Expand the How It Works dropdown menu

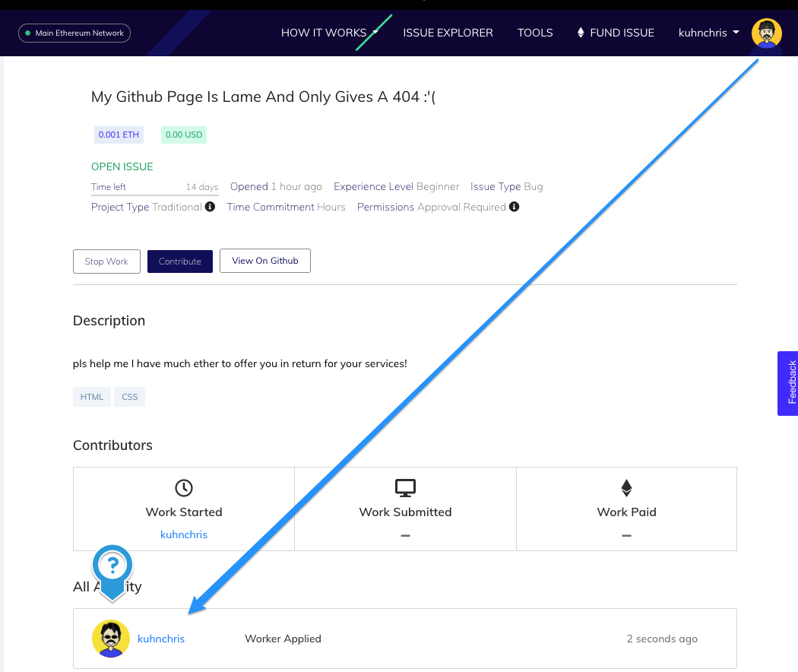(330, 33)
